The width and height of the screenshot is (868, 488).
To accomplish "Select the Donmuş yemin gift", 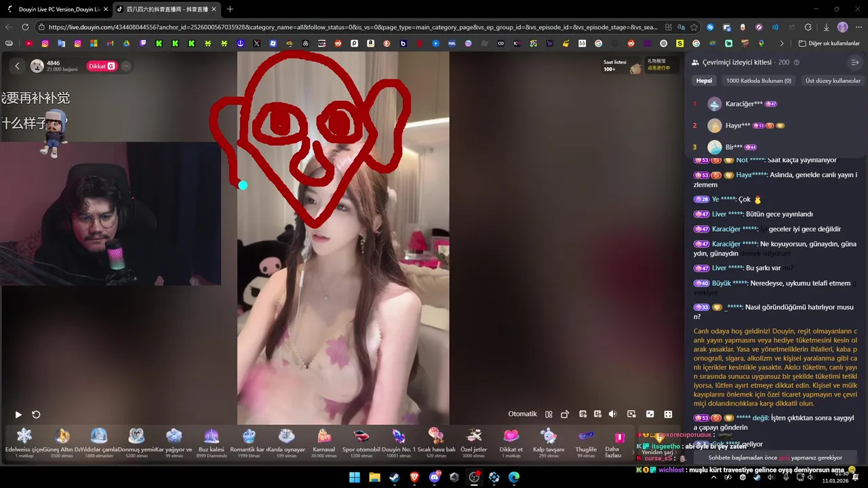I will click(x=137, y=443).
